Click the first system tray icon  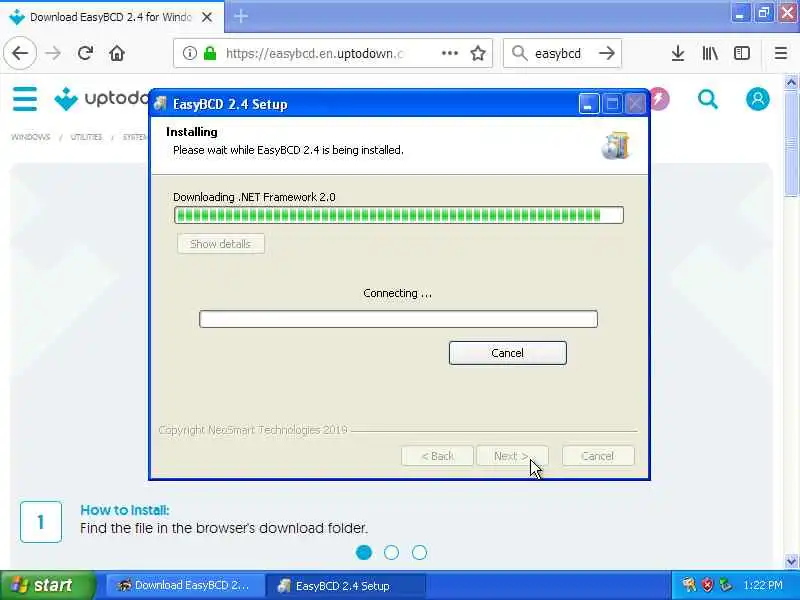tap(689, 585)
